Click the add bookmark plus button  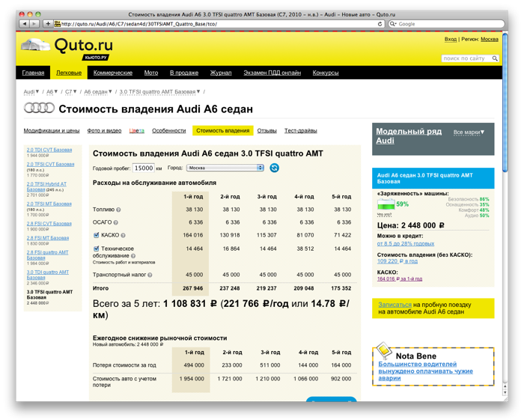point(48,24)
